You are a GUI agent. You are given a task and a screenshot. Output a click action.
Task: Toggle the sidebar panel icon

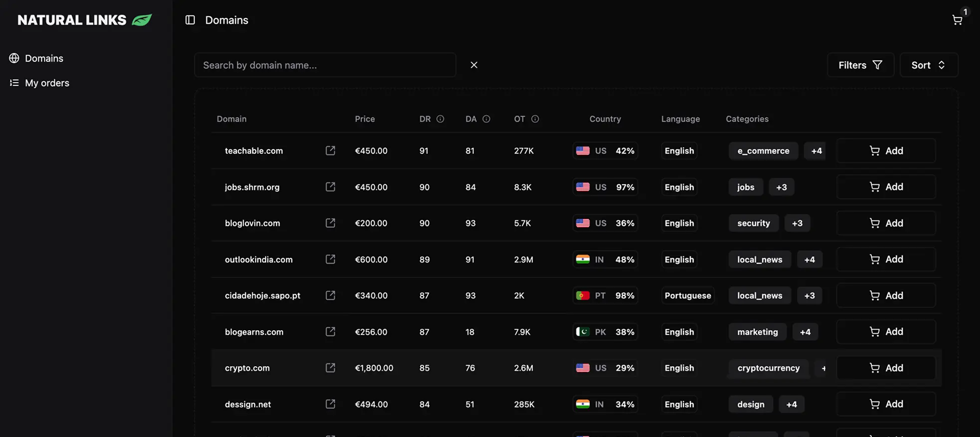click(190, 20)
